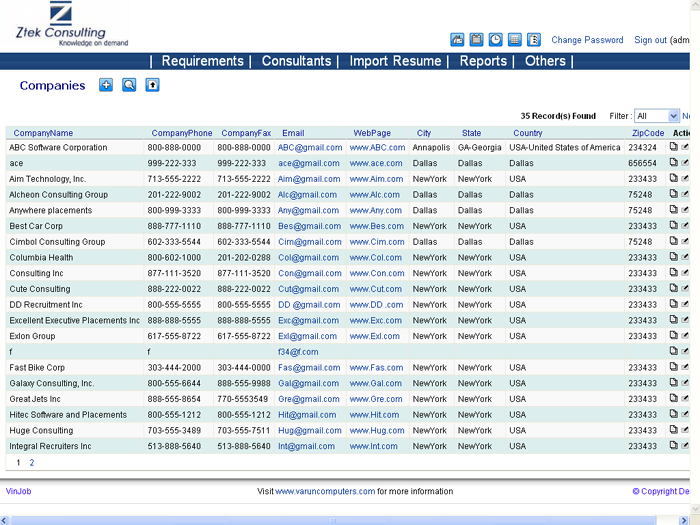Copy the ace company record
This screenshot has width=700, height=525.
[674, 162]
